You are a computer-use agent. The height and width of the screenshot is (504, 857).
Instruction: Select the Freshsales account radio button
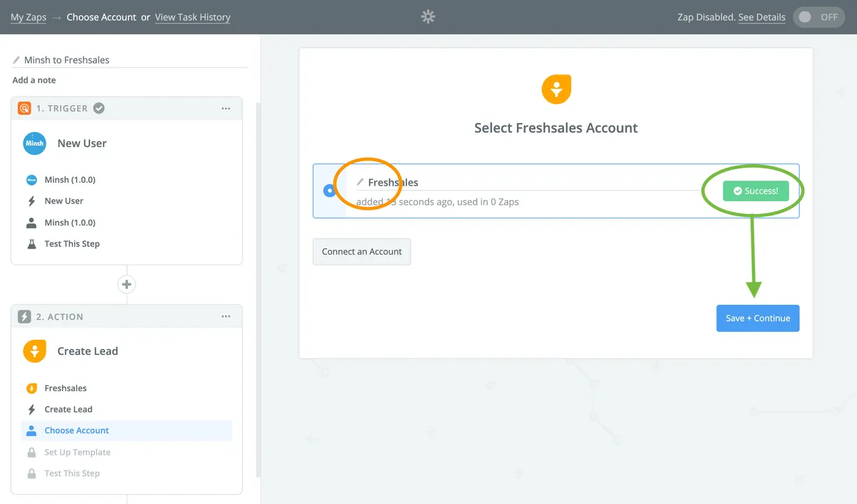tap(329, 191)
